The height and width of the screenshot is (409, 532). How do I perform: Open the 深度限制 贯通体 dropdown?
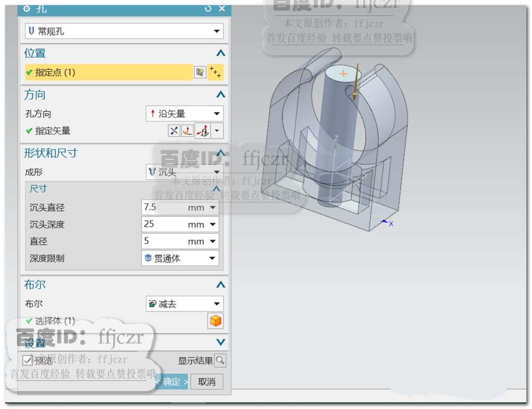click(212, 258)
